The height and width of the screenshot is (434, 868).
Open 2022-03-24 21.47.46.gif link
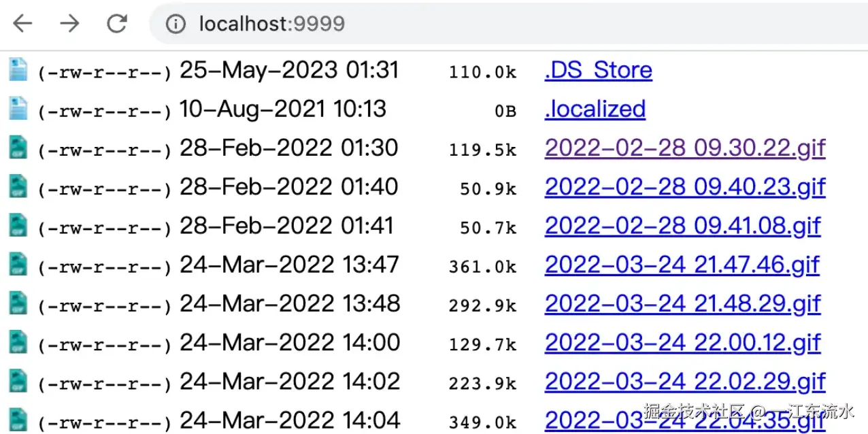tap(682, 265)
